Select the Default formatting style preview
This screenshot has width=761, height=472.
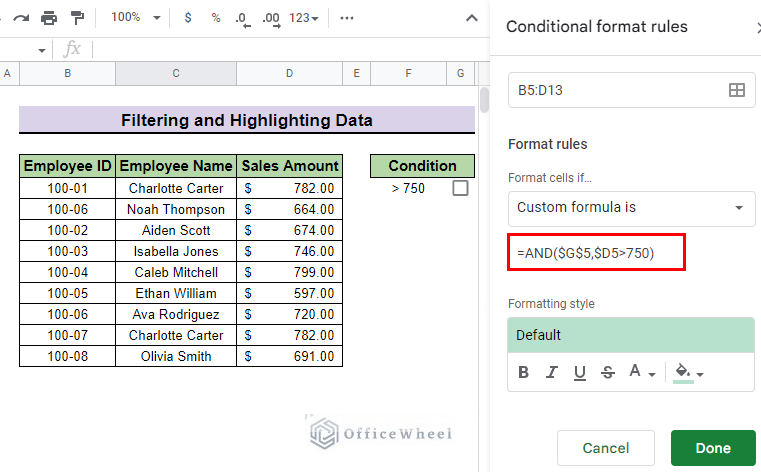coord(630,335)
